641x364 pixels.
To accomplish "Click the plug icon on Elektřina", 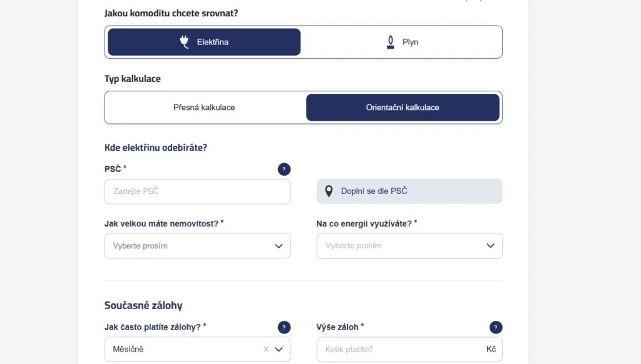I will tap(185, 42).
